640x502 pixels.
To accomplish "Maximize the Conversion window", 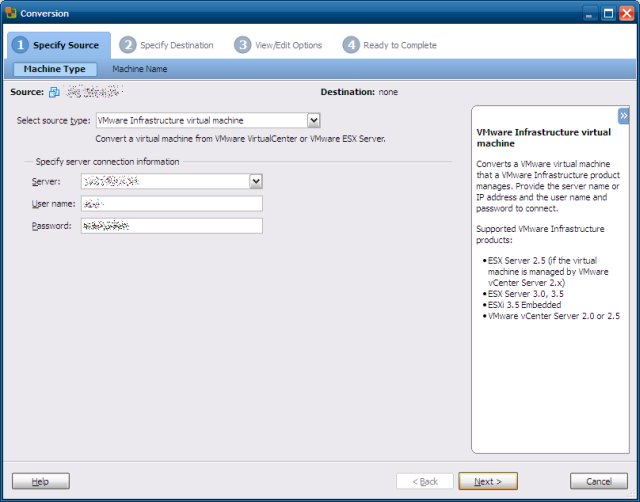I will coord(608,13).
